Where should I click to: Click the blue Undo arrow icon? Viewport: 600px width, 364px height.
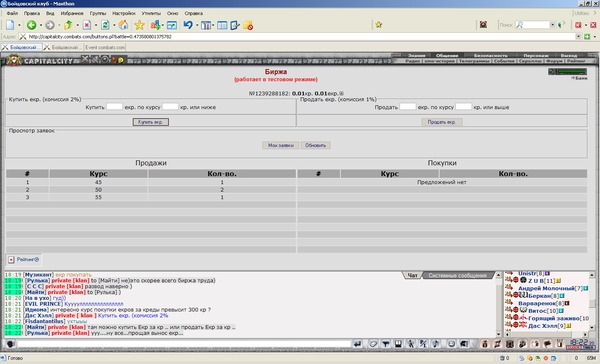click(188, 25)
